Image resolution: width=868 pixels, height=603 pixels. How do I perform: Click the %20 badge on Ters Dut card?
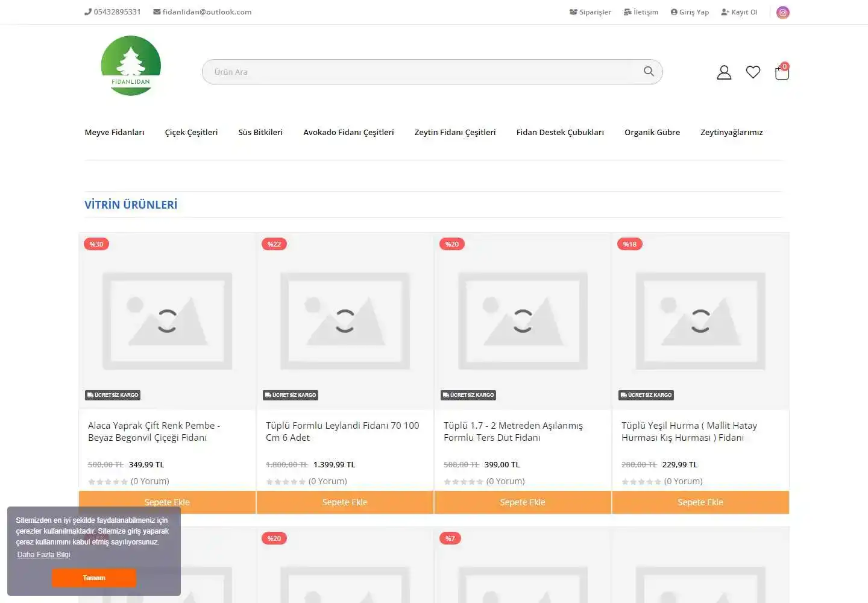(x=452, y=244)
